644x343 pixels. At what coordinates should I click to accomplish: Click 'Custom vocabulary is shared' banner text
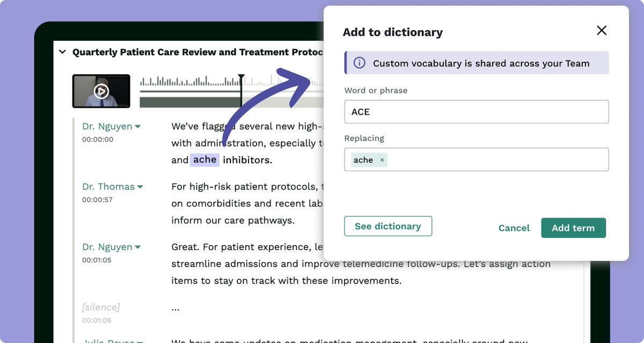point(481,63)
